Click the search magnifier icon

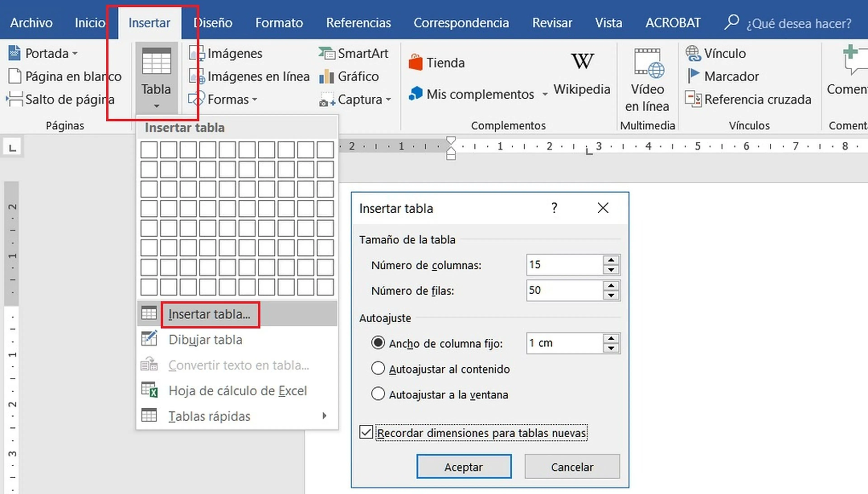pyautogui.click(x=731, y=22)
